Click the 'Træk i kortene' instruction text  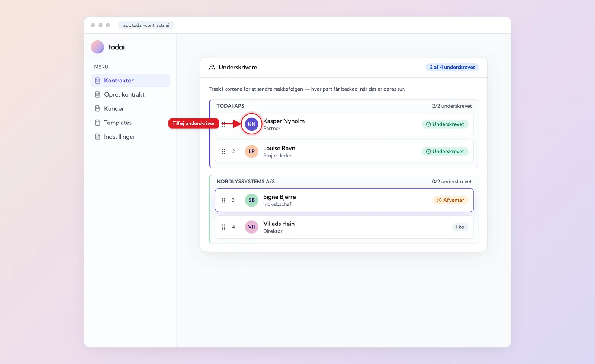pyautogui.click(x=307, y=89)
